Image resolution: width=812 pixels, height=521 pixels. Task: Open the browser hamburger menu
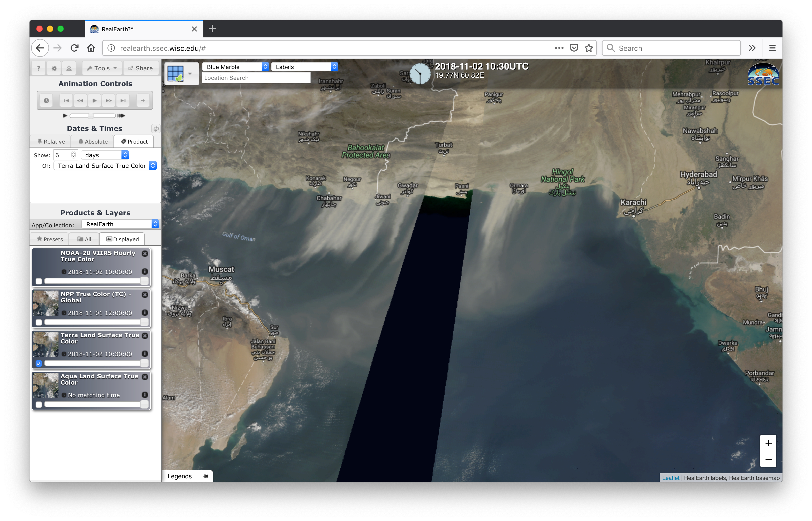point(772,48)
